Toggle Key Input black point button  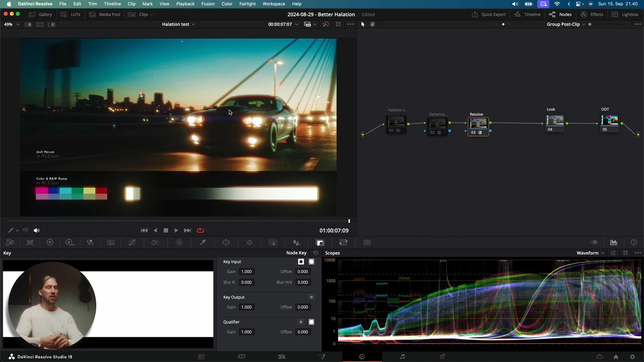[301, 262]
